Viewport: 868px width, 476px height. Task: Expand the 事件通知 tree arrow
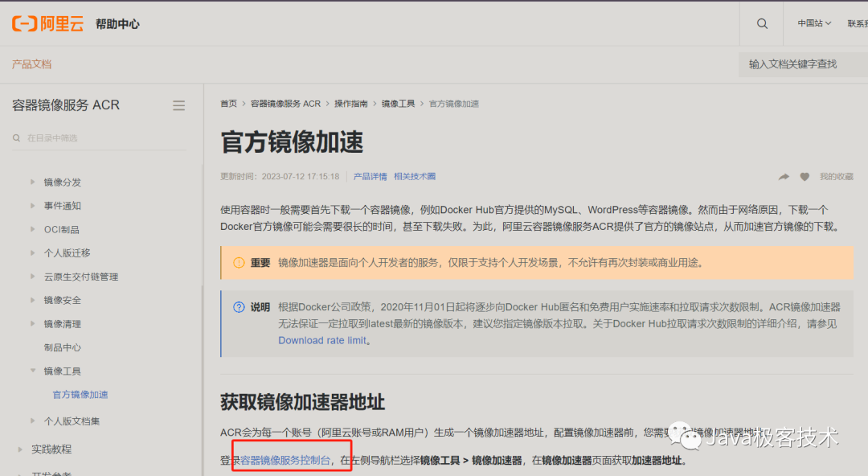point(33,206)
